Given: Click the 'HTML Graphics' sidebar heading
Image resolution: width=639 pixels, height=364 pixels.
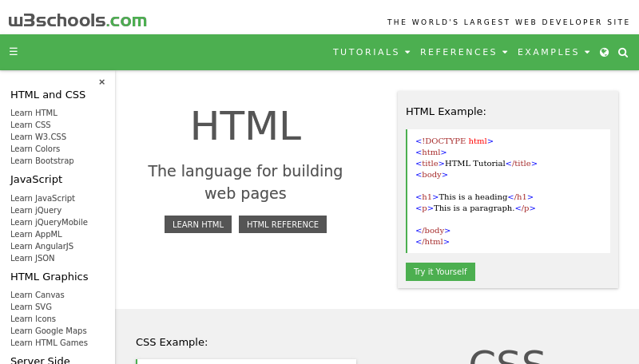Looking at the screenshot, I should (x=50, y=276).
